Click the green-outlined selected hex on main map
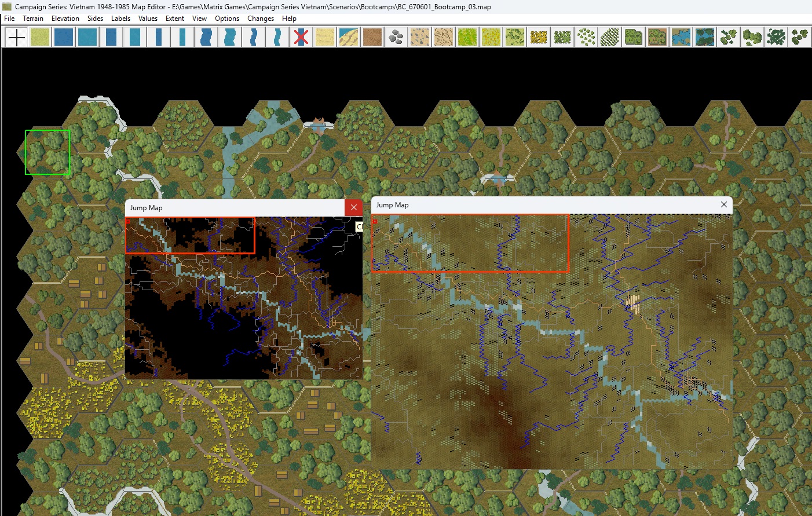 pos(47,152)
